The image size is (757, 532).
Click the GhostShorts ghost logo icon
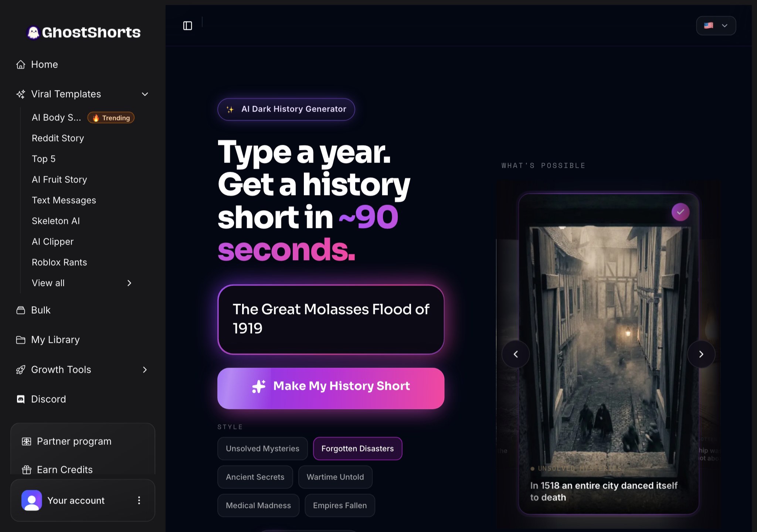[x=33, y=33]
